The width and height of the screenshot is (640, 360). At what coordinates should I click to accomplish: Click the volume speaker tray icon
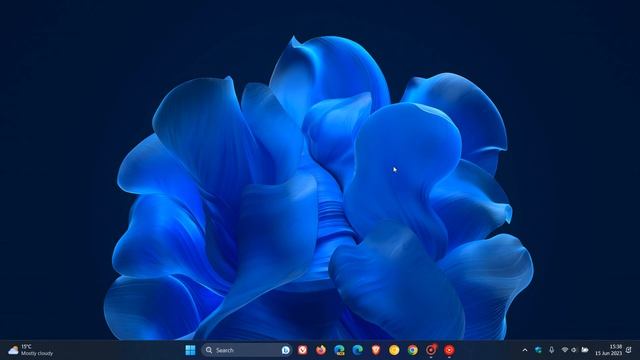click(x=574, y=350)
